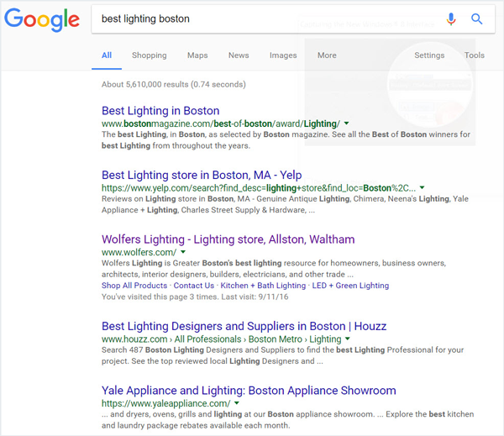Select the All tab
This screenshot has width=504, height=436.
point(107,55)
